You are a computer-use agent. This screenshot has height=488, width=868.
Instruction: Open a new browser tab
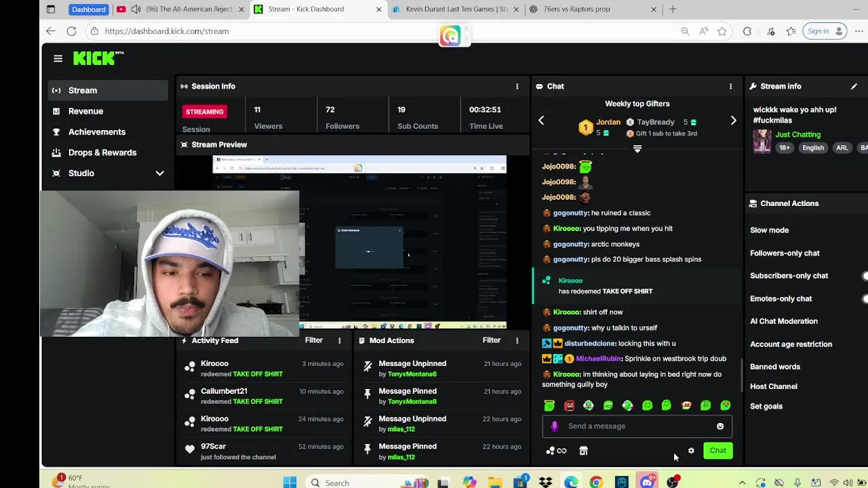[x=673, y=9]
